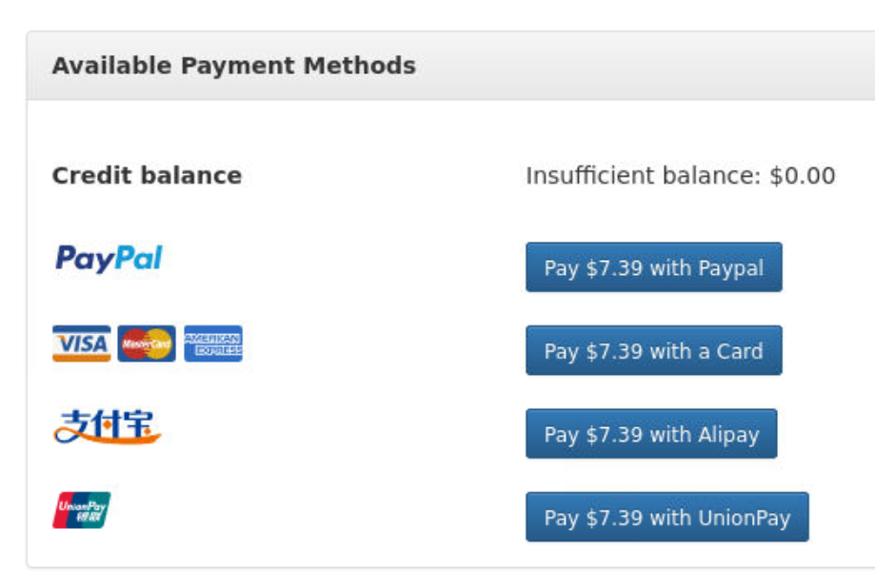Click the American Express card icon
Viewport: 875px width, 588px height.
pyautogui.click(x=213, y=343)
